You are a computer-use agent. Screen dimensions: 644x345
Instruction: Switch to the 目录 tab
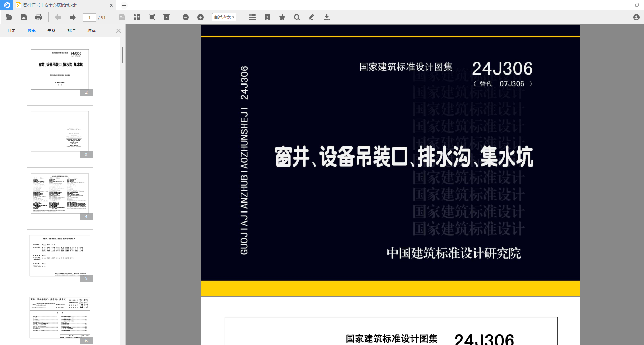tap(12, 31)
